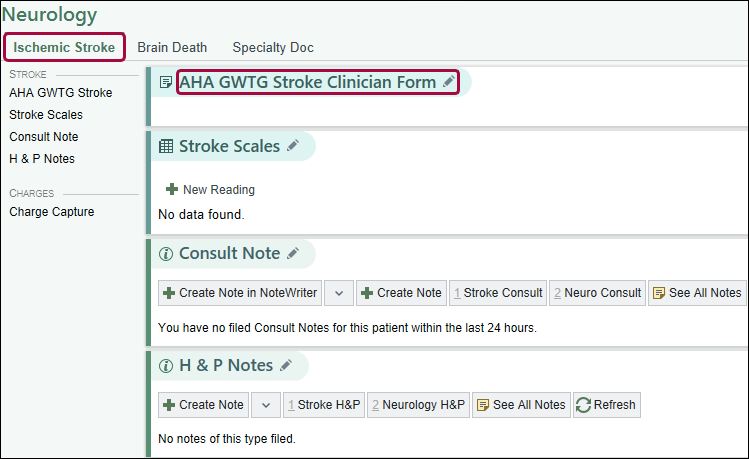
Task: Click the pencil icon beside Consult Note heading
Action: click(293, 254)
